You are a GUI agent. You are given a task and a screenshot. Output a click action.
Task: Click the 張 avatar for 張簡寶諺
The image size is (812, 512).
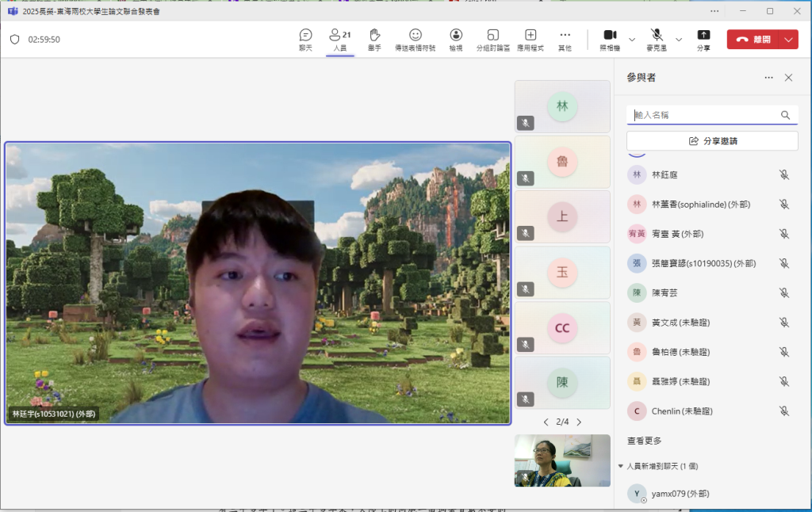(x=637, y=263)
